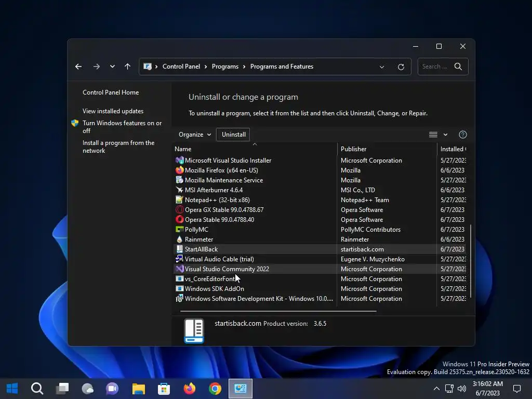Screen dimensions: 532x399
Task: Open Windows Start button on taskbar
Action: 12,389
